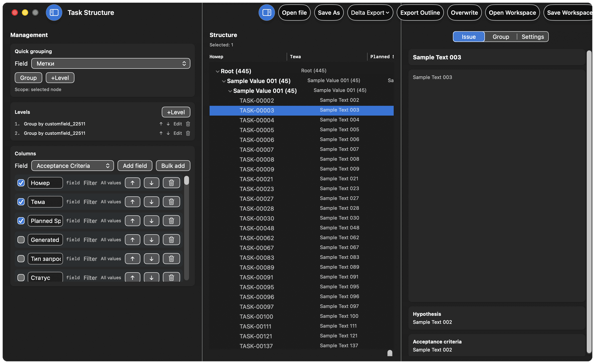Toggle the left sidebar panel icon
This screenshot has width=595, height=364.
(54, 12)
